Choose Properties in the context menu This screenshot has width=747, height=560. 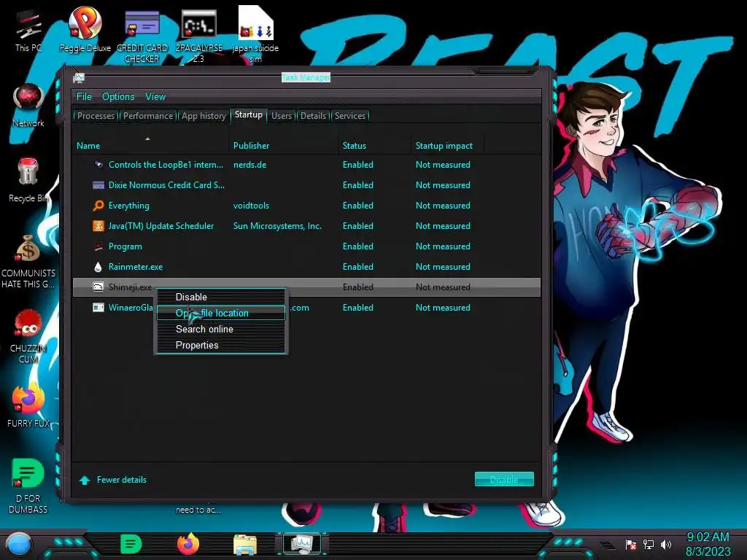pos(221,345)
